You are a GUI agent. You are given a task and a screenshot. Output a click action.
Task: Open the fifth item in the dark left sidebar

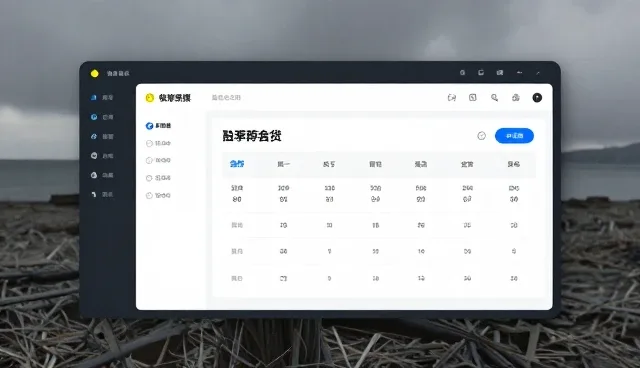pyautogui.click(x=102, y=175)
